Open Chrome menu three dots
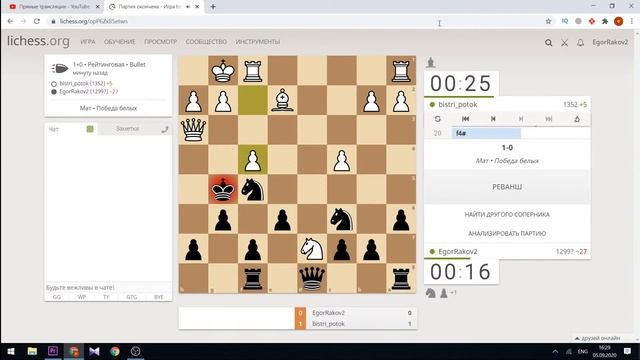Screen dimensions: 640x360 click(631, 21)
